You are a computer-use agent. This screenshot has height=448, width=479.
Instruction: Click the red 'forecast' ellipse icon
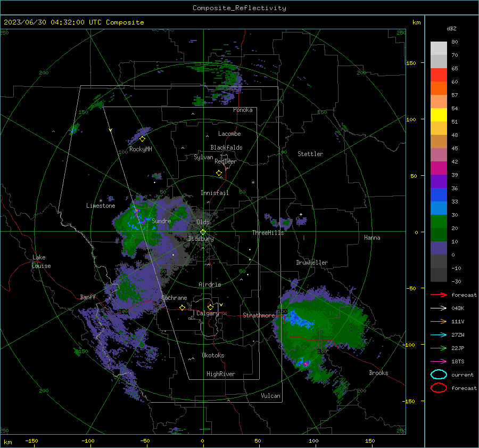pos(439,388)
